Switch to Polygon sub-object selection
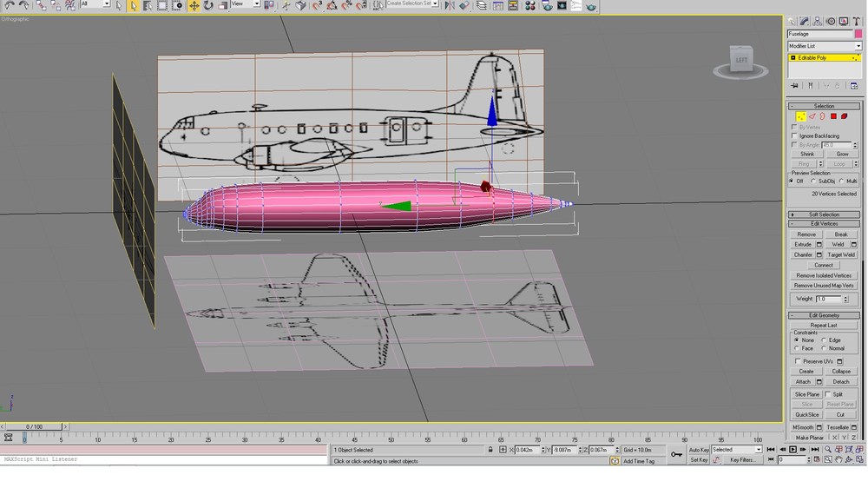Viewport: 868px width, 488px height. click(x=833, y=116)
